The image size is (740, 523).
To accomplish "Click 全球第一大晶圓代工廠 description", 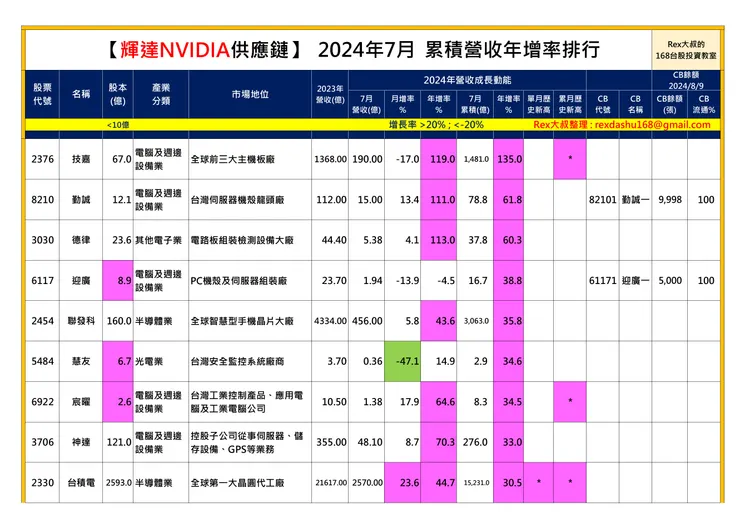I will pos(237,483).
